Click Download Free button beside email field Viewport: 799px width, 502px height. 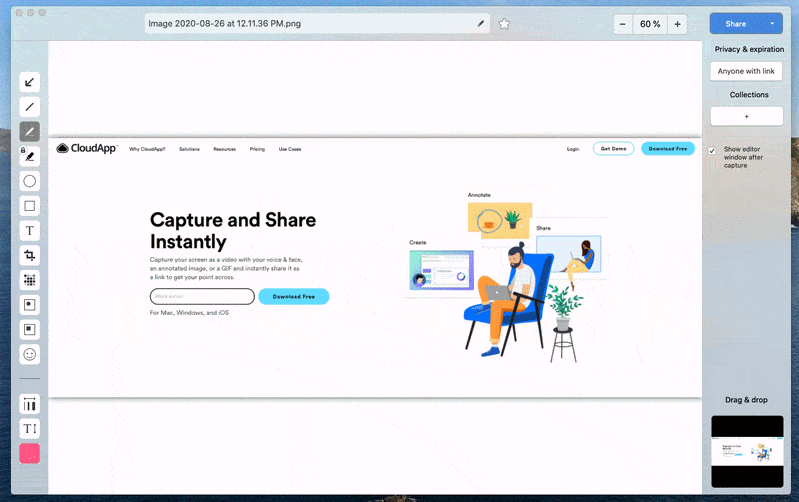[294, 296]
